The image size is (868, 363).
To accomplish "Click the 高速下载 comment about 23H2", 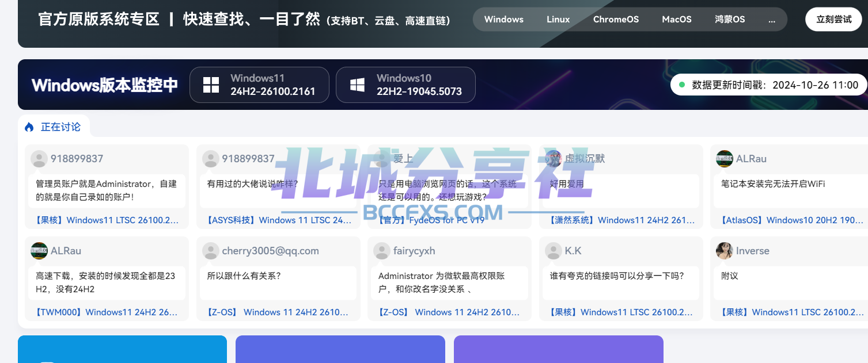I will tap(105, 282).
